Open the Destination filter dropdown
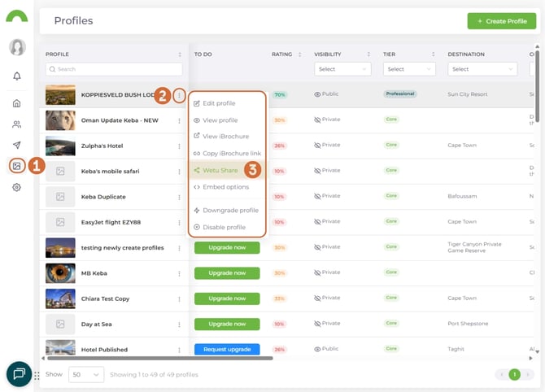The width and height of the screenshot is (545, 392). pyautogui.click(x=482, y=69)
